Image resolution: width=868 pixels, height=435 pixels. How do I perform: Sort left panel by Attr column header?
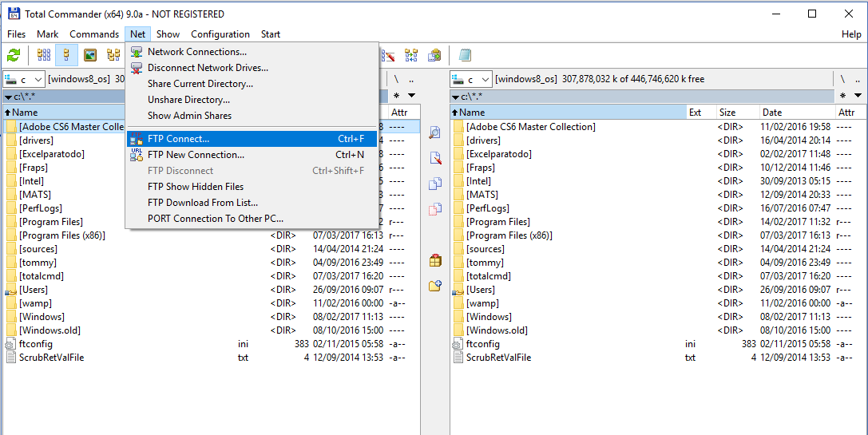[404, 113]
